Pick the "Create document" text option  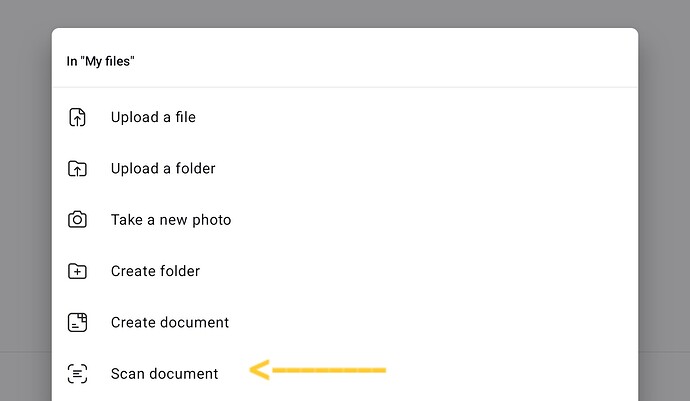tap(170, 322)
